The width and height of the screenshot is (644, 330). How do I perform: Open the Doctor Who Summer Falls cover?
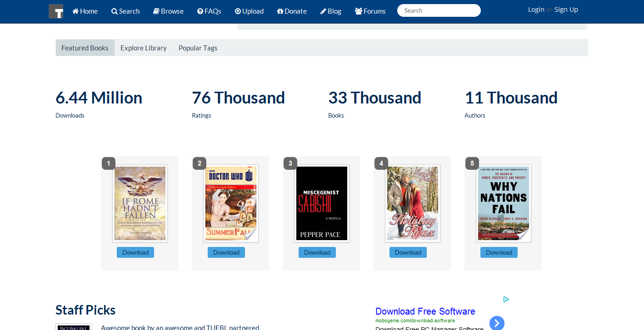231,203
